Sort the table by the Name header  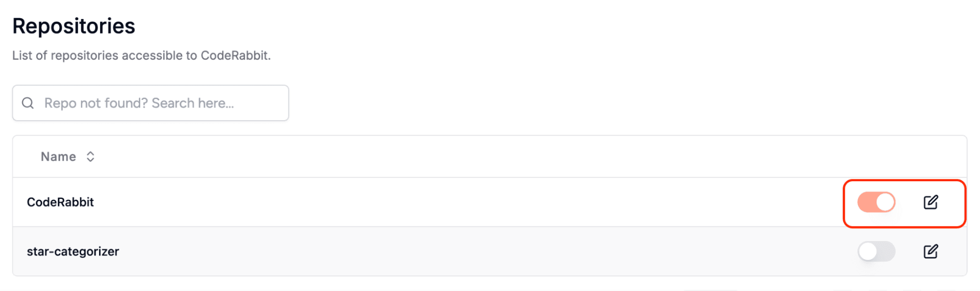point(58,157)
